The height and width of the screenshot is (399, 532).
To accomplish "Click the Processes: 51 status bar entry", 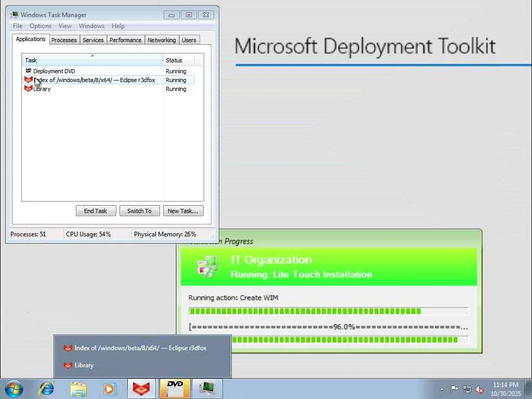I will 28,234.
